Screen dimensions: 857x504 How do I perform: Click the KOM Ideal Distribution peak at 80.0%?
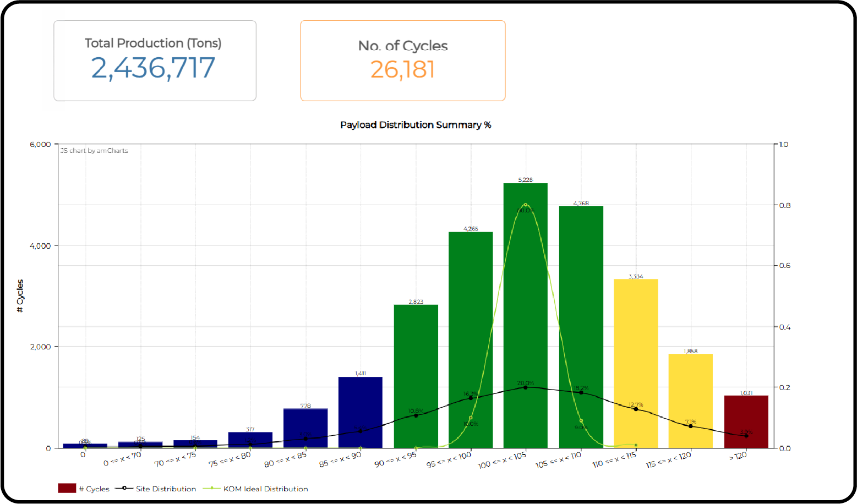pyautogui.click(x=526, y=205)
